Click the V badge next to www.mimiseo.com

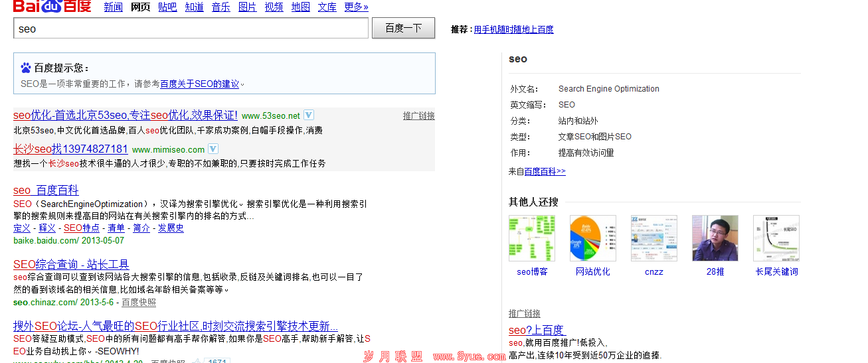(213, 149)
